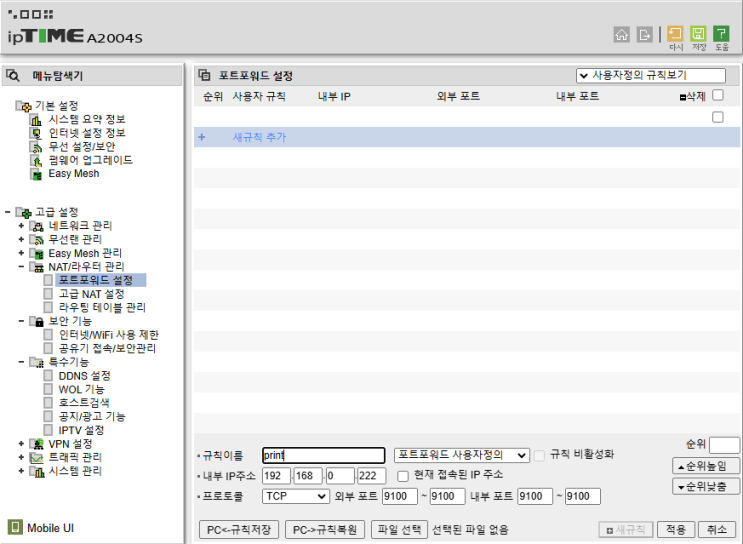
Task: Click the NAT/라우터 관리 icon
Action: point(36,267)
